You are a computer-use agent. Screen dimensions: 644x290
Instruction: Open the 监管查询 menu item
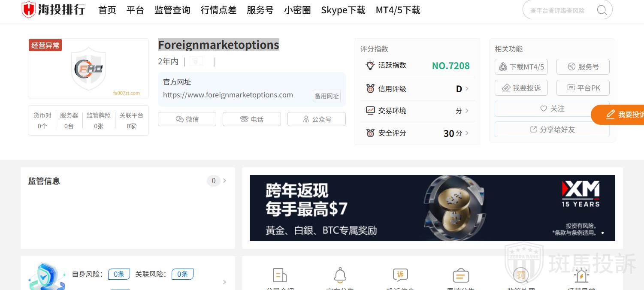[172, 10]
